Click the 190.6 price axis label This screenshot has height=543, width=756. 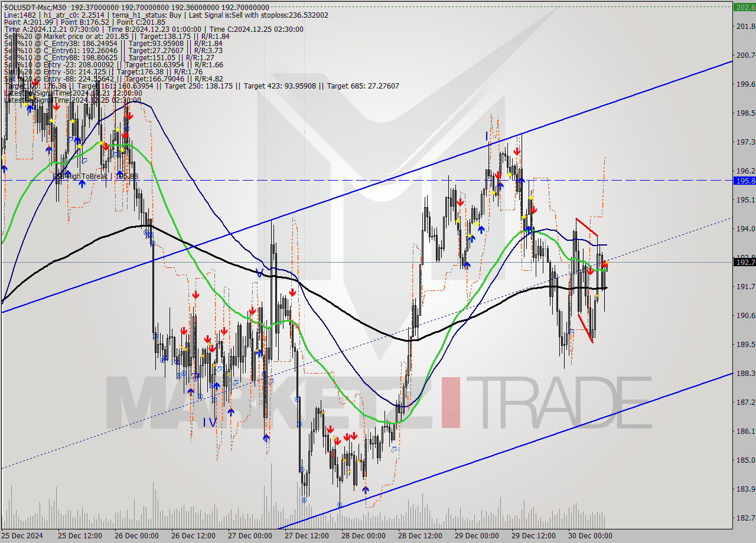click(746, 315)
